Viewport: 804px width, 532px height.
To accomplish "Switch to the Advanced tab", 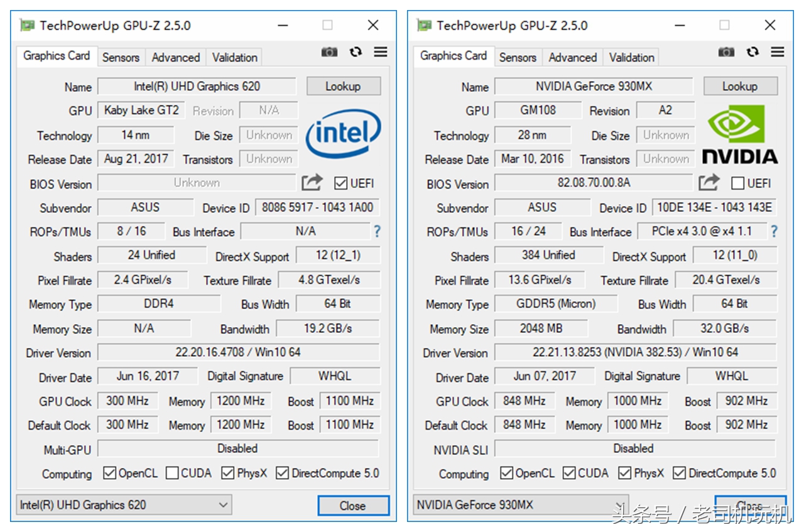I will [176, 57].
